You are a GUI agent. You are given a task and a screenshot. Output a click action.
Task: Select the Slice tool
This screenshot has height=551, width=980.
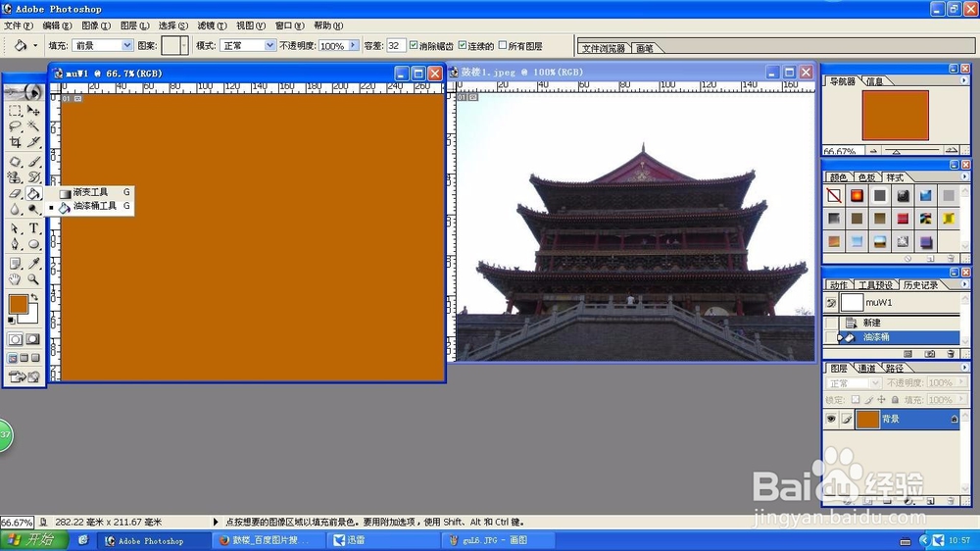(33, 142)
